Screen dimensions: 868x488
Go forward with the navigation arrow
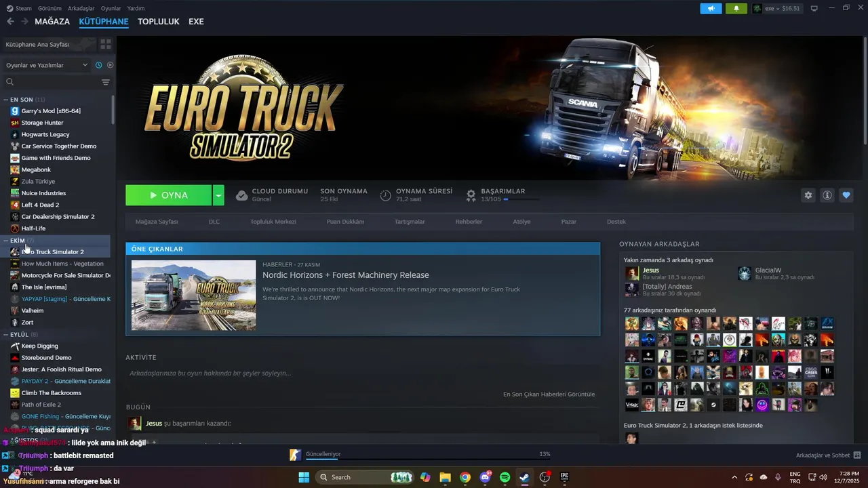point(24,22)
